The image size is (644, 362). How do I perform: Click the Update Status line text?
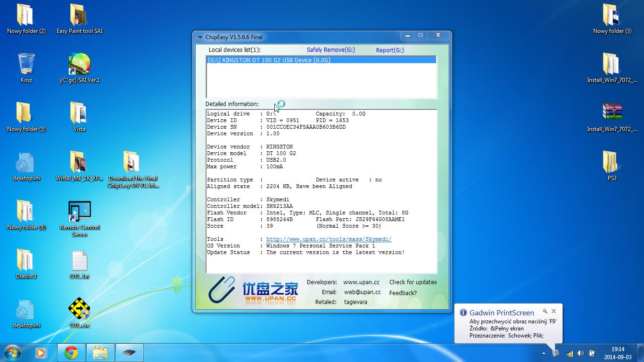click(x=305, y=252)
